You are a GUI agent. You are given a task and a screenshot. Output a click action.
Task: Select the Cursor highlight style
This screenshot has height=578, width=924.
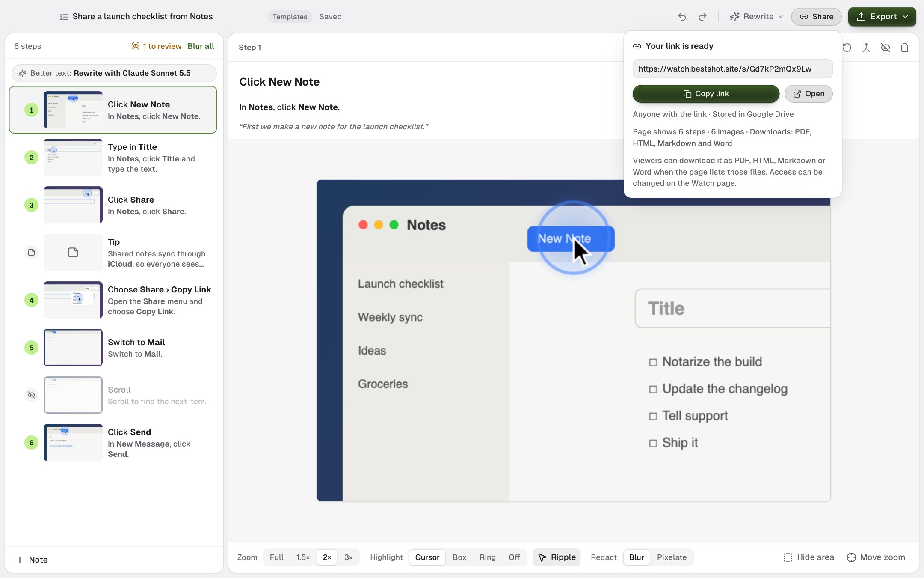tap(427, 557)
